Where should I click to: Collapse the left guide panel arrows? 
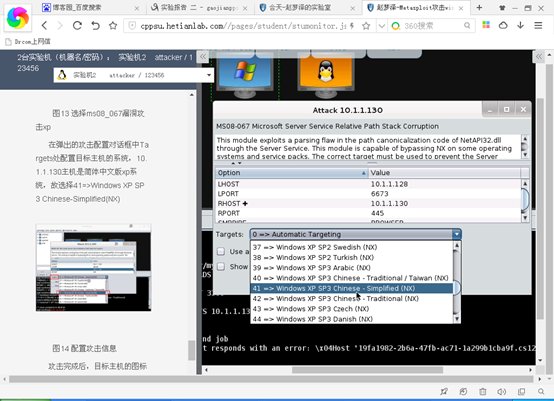point(203,57)
